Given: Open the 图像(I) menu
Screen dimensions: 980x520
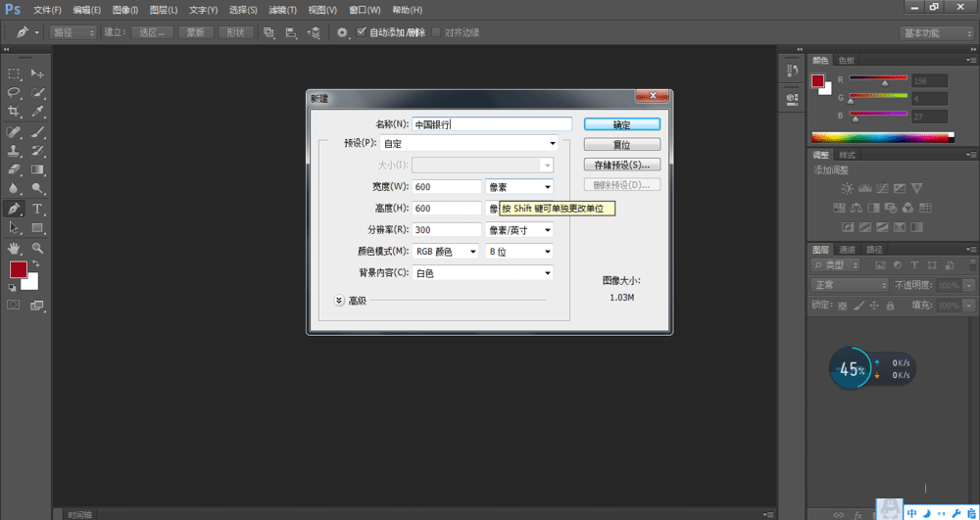Looking at the screenshot, I should 125,10.
